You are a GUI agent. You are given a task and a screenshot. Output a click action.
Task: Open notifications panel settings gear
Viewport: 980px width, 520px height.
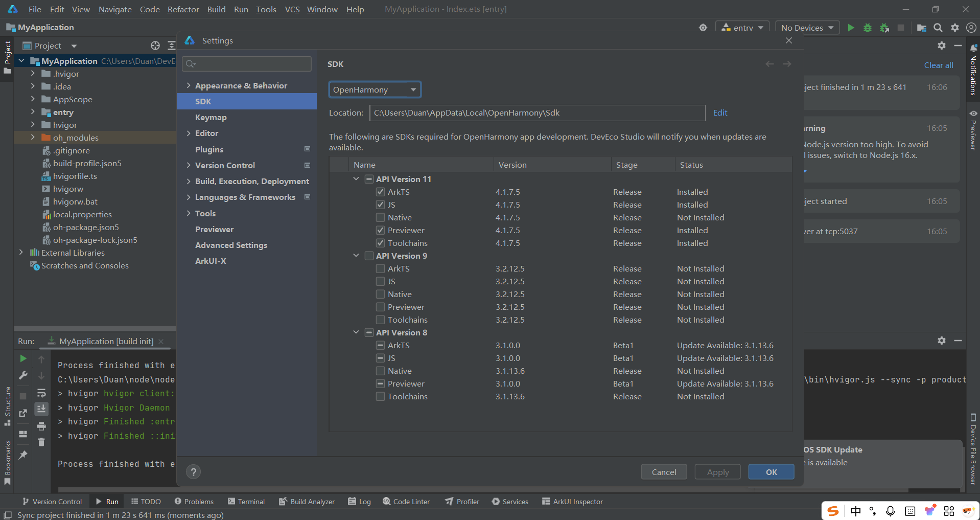tap(941, 46)
